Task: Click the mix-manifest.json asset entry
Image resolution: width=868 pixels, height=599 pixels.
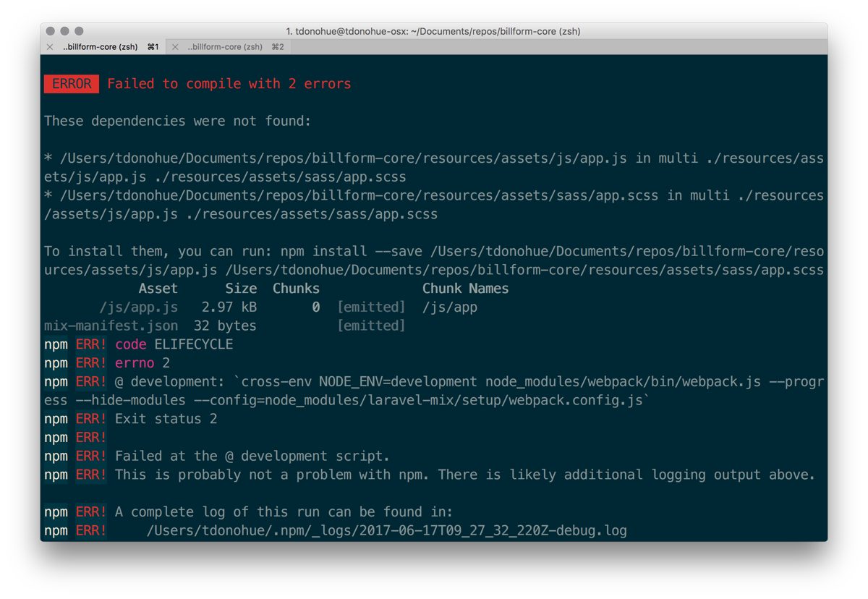Action: 111,326
